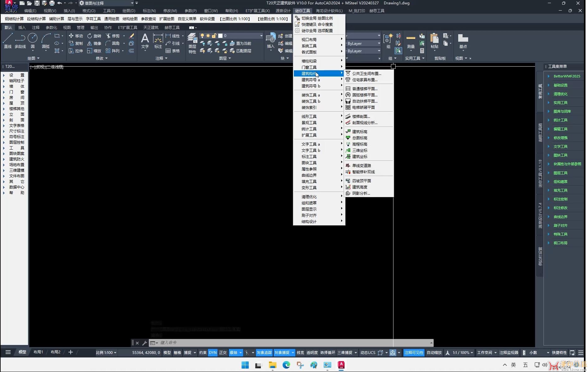
Task: Open the 比例 1:100 scale dropdown
Action: pos(106,352)
